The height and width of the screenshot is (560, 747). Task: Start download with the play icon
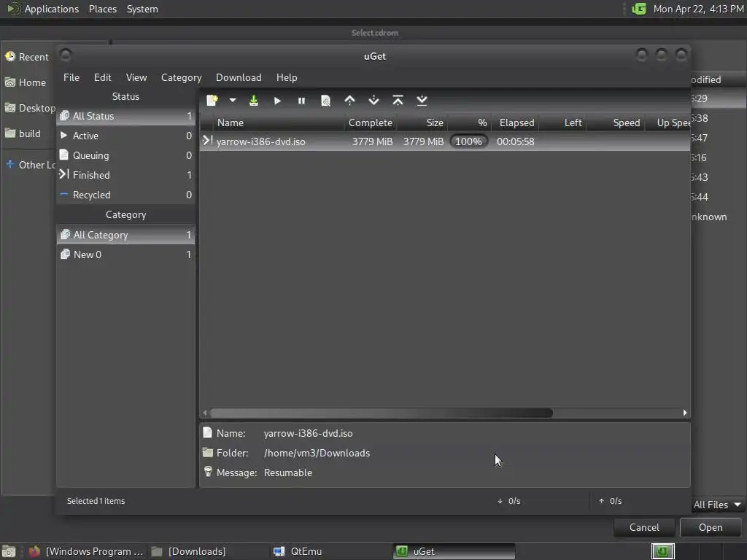point(278,101)
